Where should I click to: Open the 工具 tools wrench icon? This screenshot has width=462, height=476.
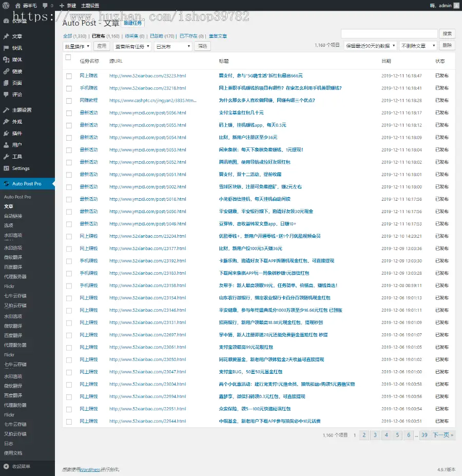coord(6,157)
